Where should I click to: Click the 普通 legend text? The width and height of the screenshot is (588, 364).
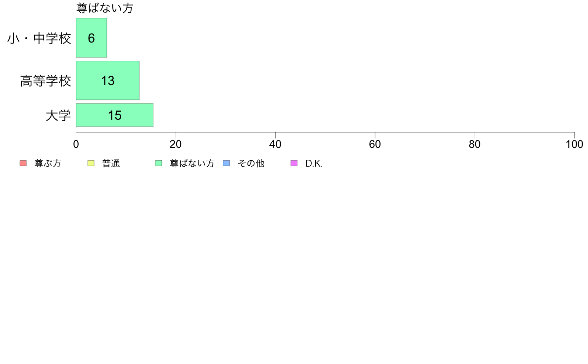click(x=111, y=163)
